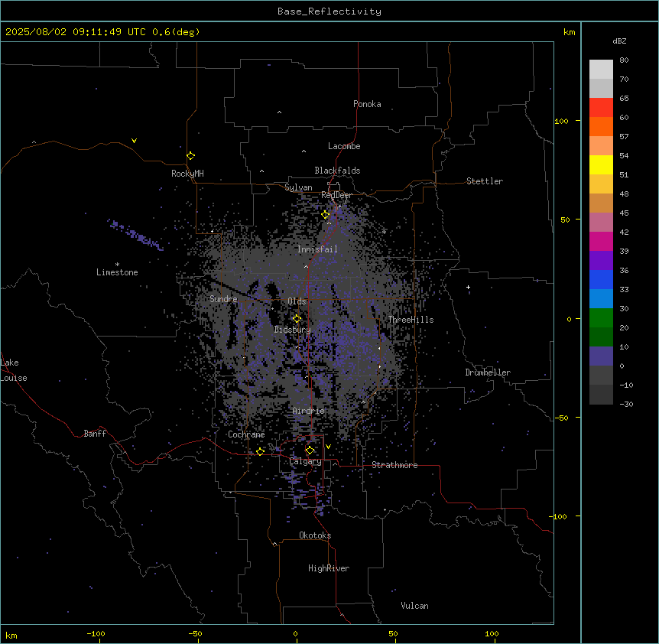Click the dBZ legend heading
This screenshot has width=659, height=644.
click(619, 41)
